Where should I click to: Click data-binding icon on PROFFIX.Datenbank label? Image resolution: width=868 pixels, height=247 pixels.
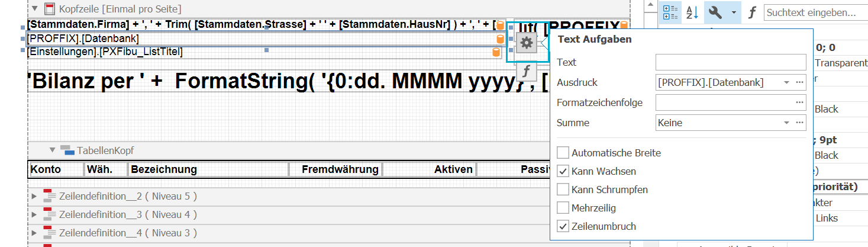click(501, 39)
